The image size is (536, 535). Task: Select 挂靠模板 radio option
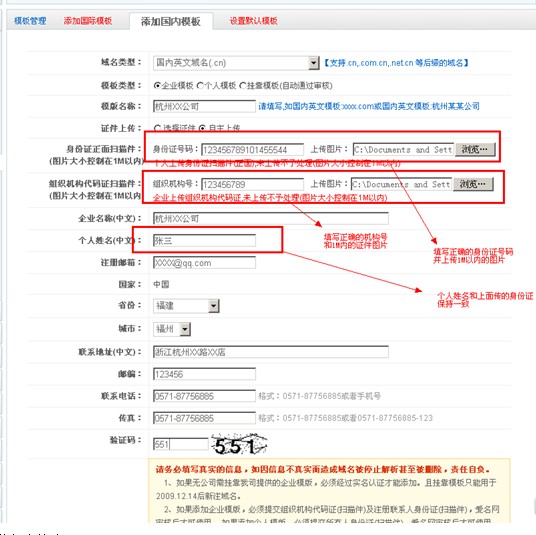pos(243,85)
